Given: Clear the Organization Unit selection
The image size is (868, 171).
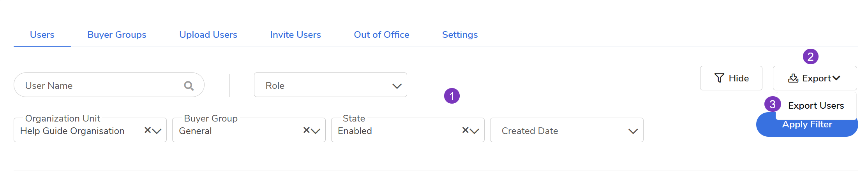Looking at the screenshot, I should pyautogui.click(x=148, y=130).
